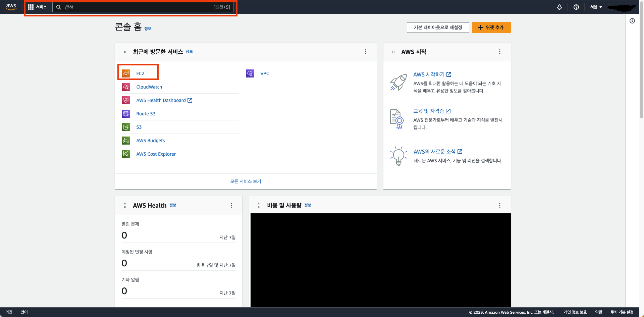This screenshot has height=317, width=644.
Task: Open 약관 footer link
Action: pos(599,312)
